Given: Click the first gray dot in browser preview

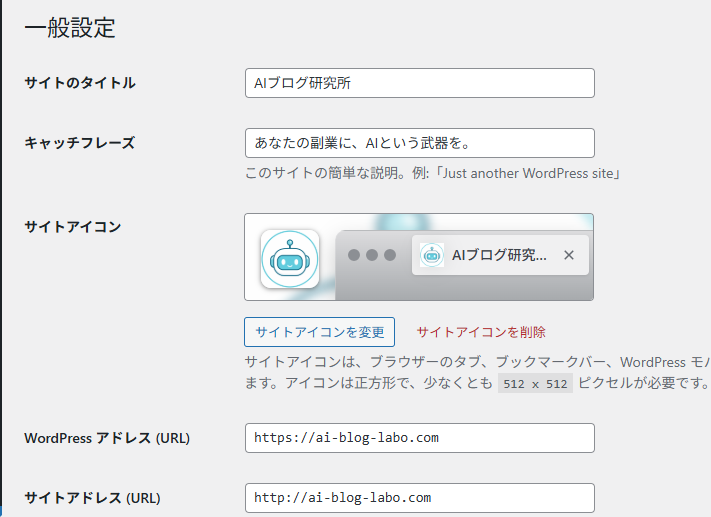Looking at the screenshot, I should click(x=353, y=255).
